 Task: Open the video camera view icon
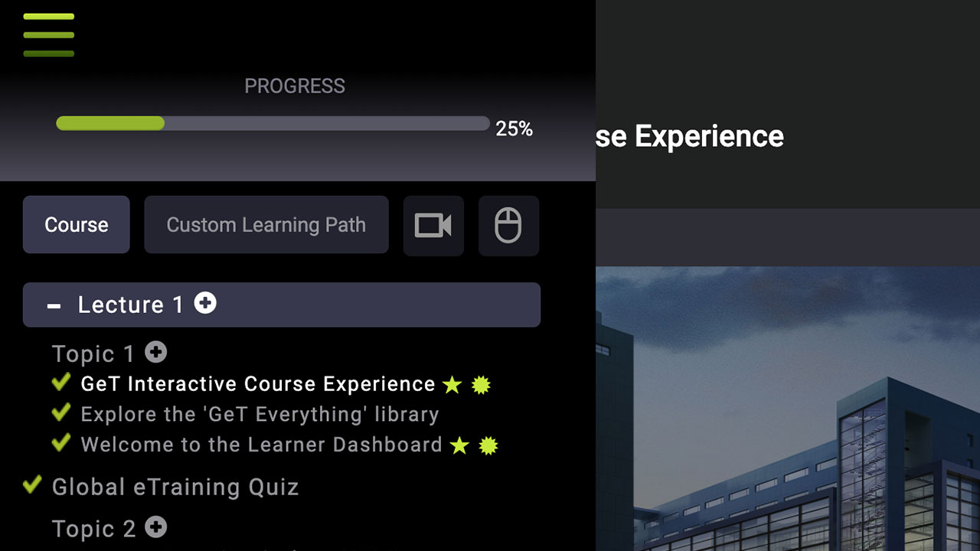(x=433, y=226)
